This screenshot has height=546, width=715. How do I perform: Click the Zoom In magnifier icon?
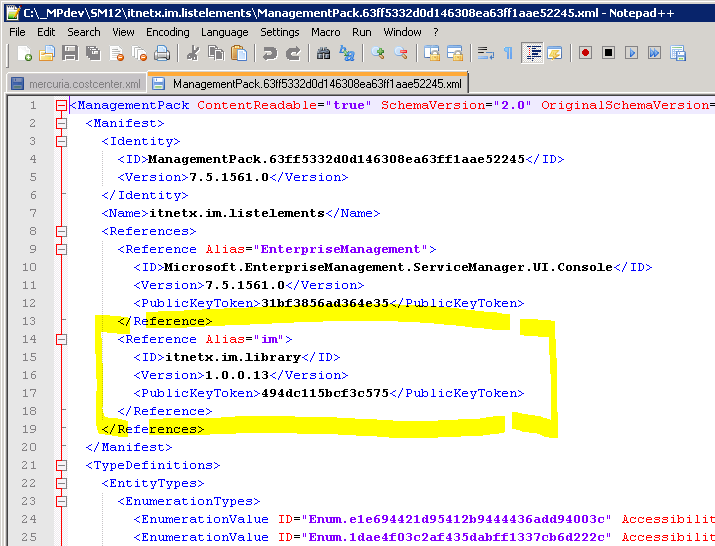point(378,53)
